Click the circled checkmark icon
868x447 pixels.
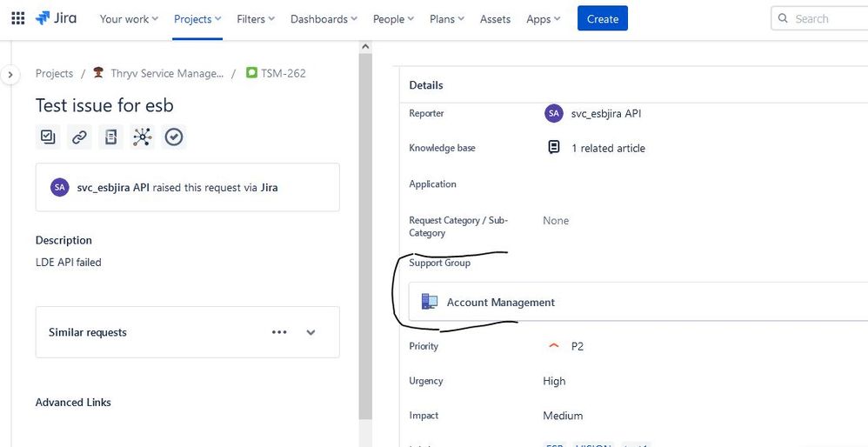(174, 137)
